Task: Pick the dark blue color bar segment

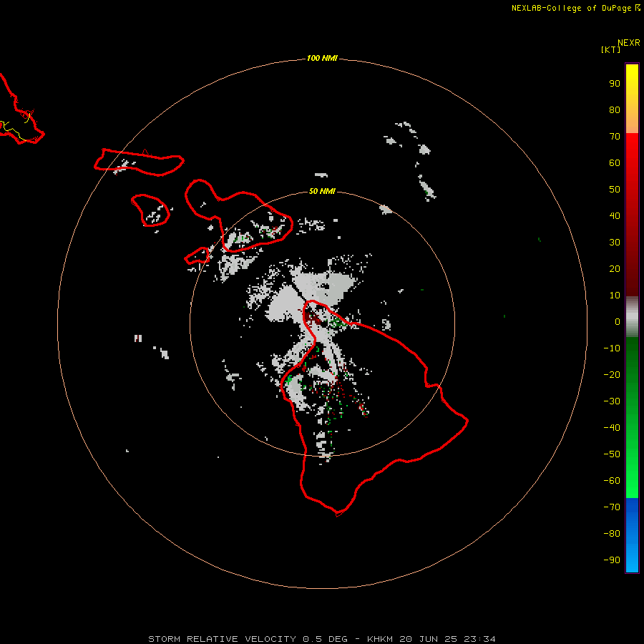Action: (x=632, y=507)
